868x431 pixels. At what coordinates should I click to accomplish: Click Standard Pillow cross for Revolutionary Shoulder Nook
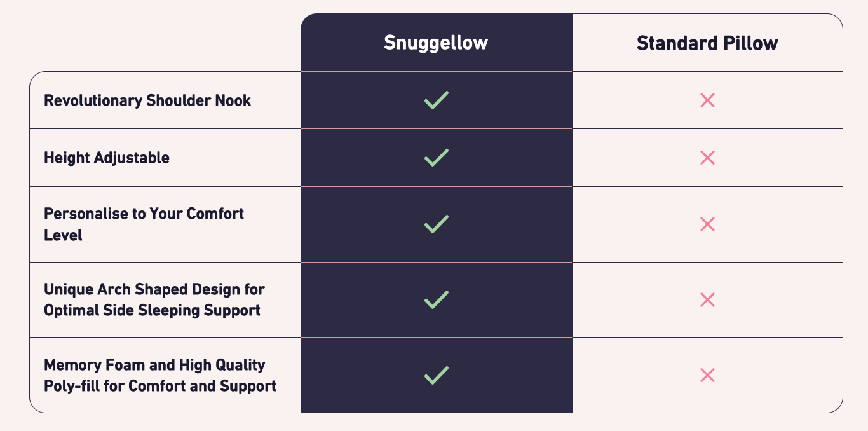point(707,100)
